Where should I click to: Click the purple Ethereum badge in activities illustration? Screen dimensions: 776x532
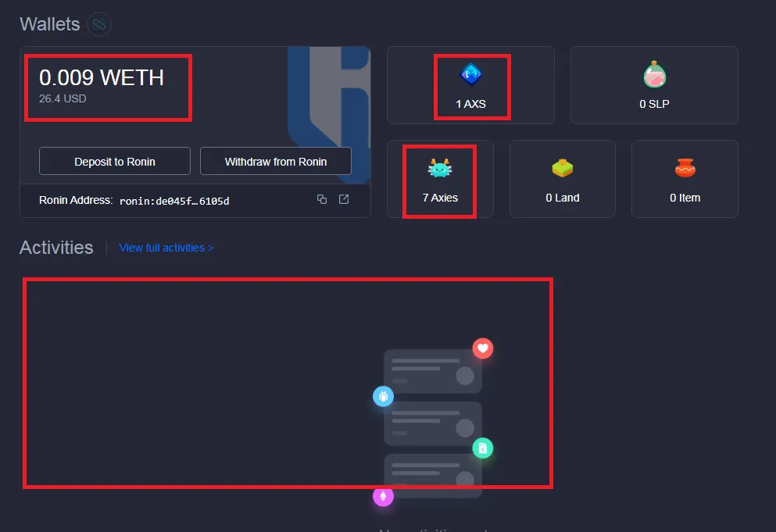[x=383, y=496]
